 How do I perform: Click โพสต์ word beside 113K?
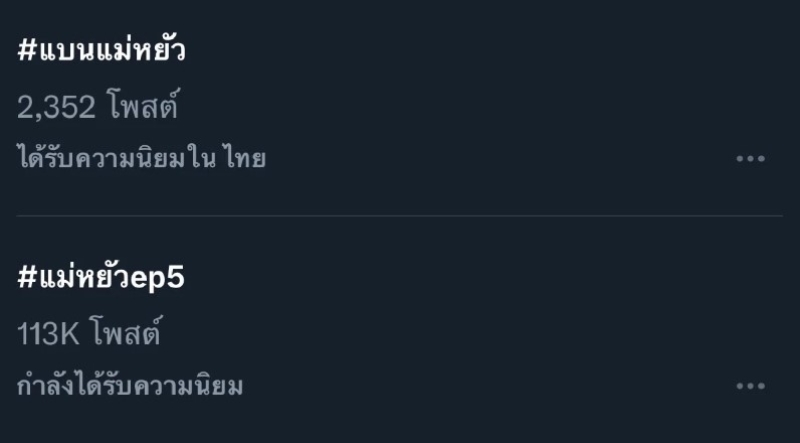tap(125, 335)
